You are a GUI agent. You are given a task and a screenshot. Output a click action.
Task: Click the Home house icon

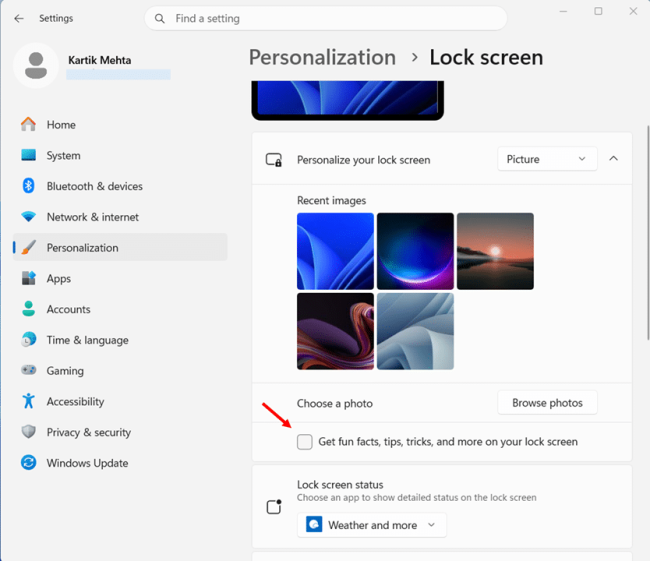click(x=28, y=124)
